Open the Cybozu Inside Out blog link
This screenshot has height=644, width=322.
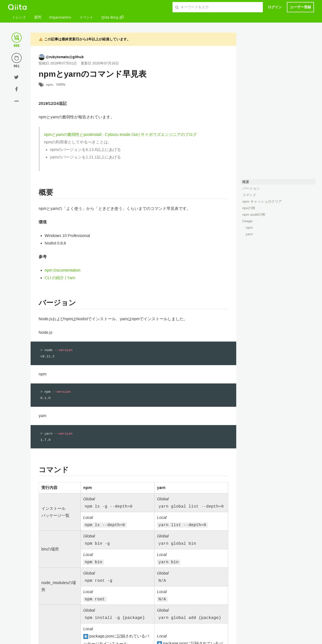coord(120,135)
